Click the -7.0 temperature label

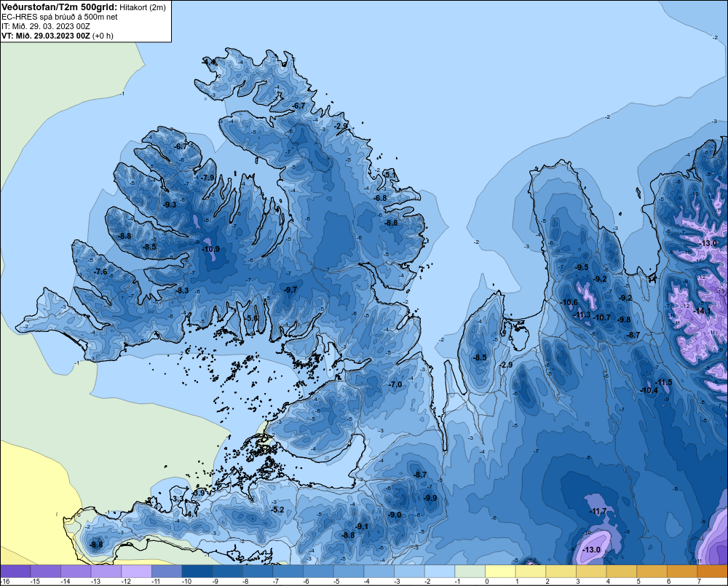(395, 384)
